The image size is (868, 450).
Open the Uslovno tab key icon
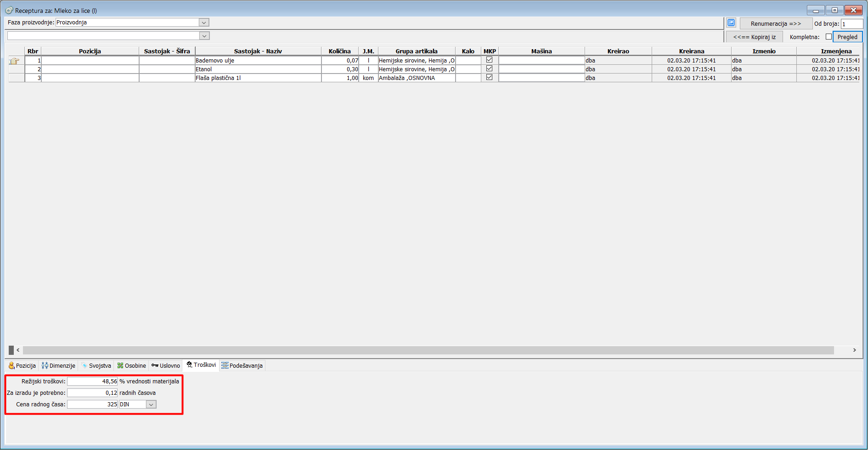click(155, 365)
